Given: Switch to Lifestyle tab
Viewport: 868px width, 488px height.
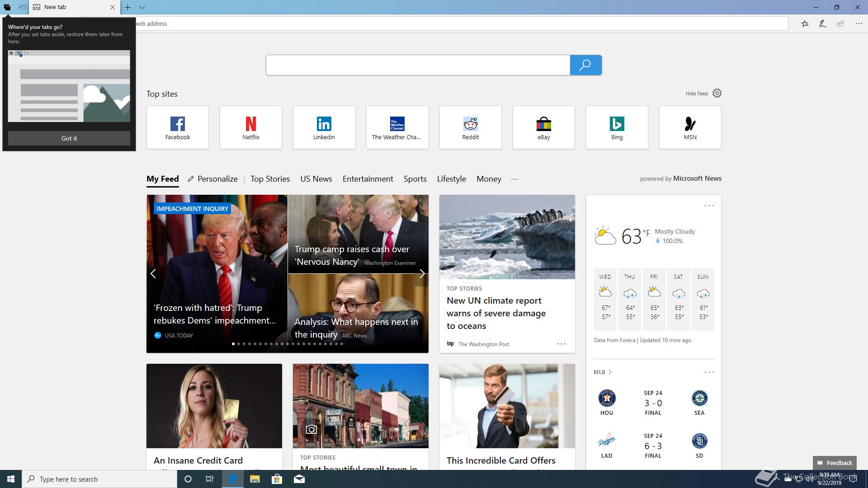Looking at the screenshot, I should tap(452, 179).
